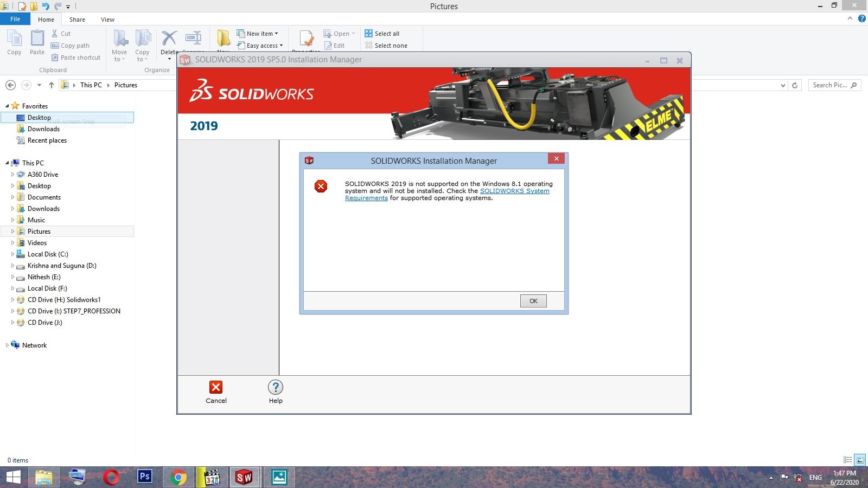Open the New item dropdown
This screenshot has height=488, width=868.
click(x=257, y=34)
